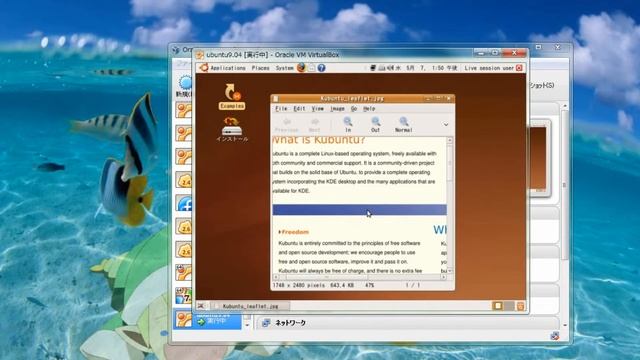The image size is (640, 360).
Task: Click the image viewer horizontal scrollbar
Action: click(360, 277)
